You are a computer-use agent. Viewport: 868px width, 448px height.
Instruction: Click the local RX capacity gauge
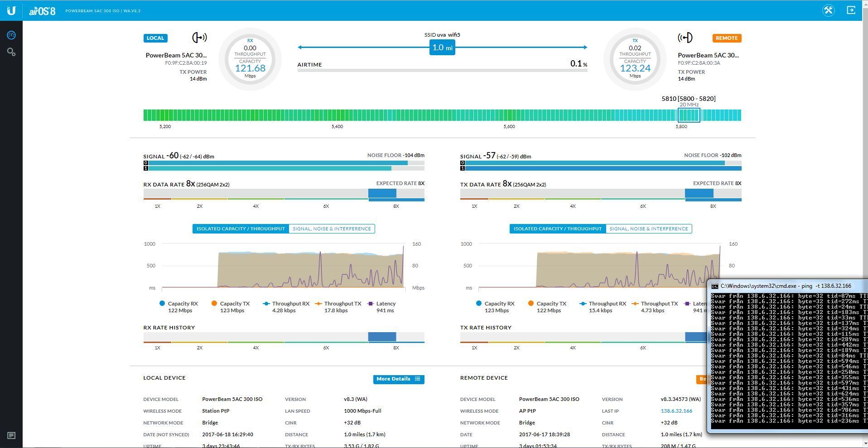coord(250,59)
